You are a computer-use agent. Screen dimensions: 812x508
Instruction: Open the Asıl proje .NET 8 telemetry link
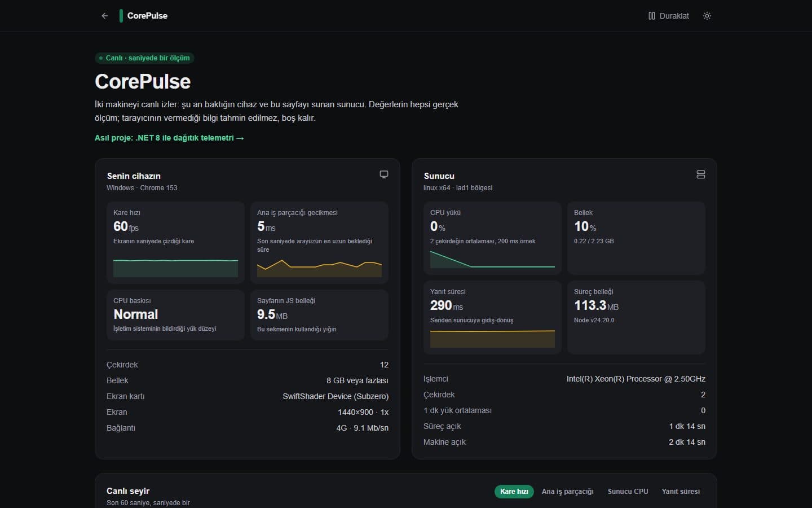pyautogui.click(x=169, y=138)
